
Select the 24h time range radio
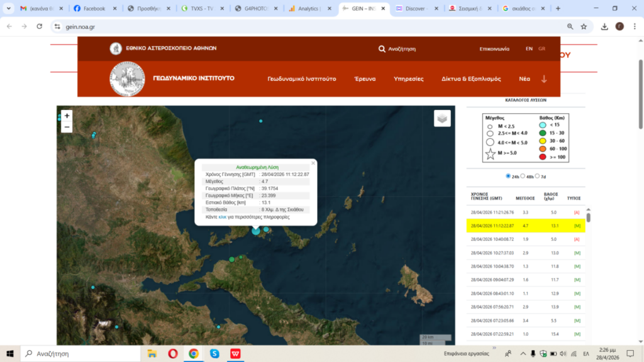(508, 176)
